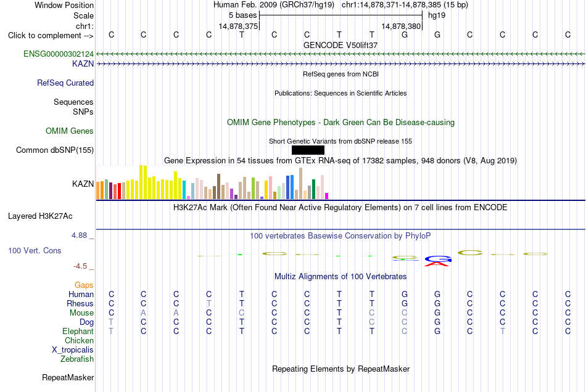Image resolution: width=586 pixels, height=392 pixels.
Task: Click 'Multiz Alignments of 100 Vertebrates' title
Action: 340,276
